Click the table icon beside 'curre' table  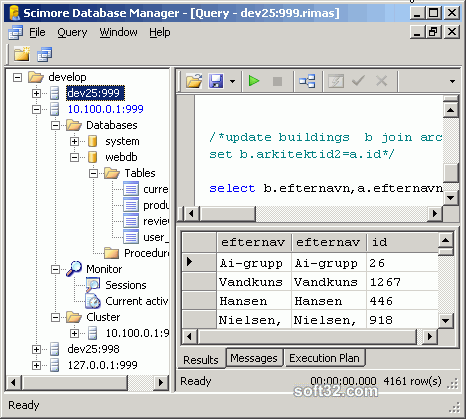[131, 189]
